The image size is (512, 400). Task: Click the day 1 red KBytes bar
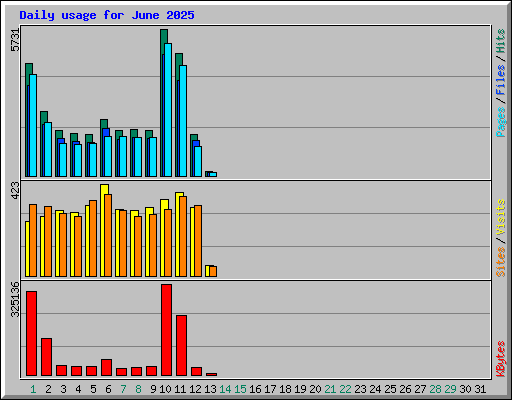pos(31,334)
